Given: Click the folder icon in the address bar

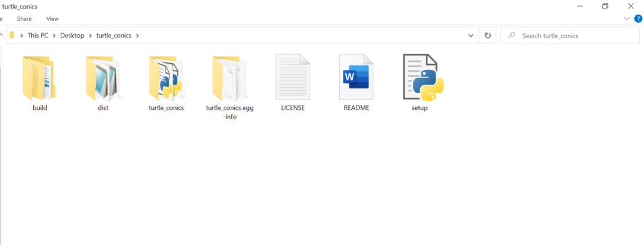Looking at the screenshot, I should [12, 36].
